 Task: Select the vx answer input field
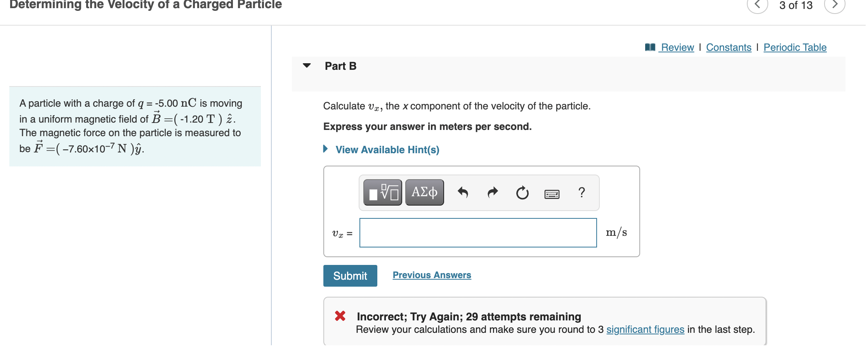tap(477, 233)
